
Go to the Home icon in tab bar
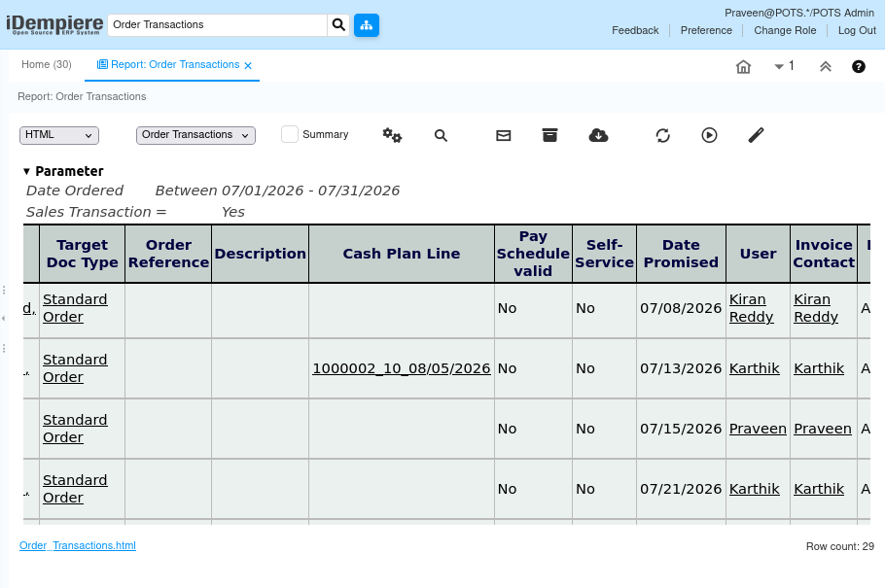743,67
